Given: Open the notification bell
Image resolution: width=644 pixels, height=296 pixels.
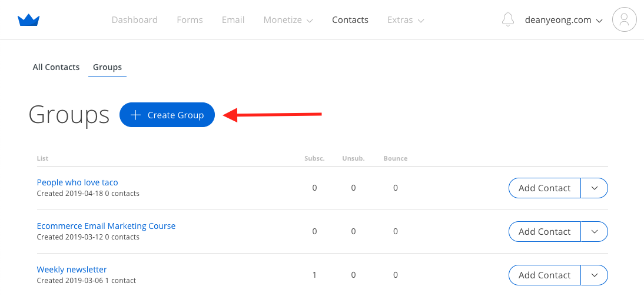Looking at the screenshot, I should [508, 19].
